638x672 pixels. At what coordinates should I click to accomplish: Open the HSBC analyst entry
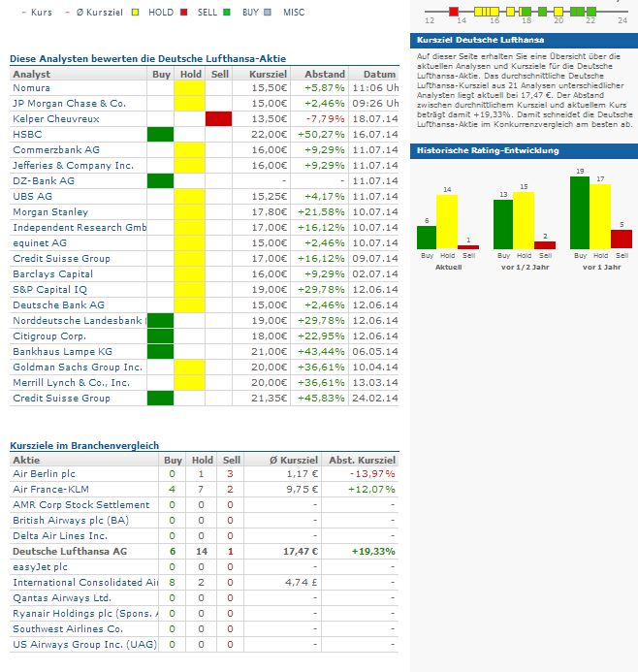(27, 134)
